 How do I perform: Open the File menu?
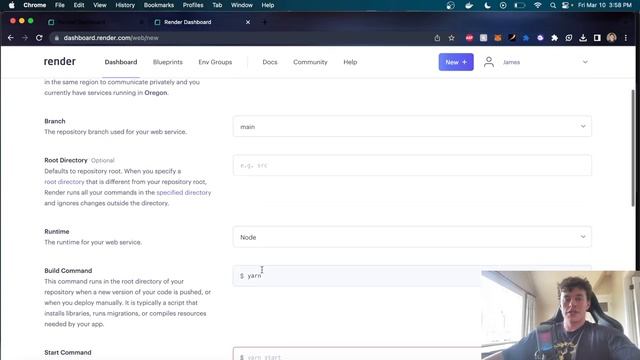(60, 5)
